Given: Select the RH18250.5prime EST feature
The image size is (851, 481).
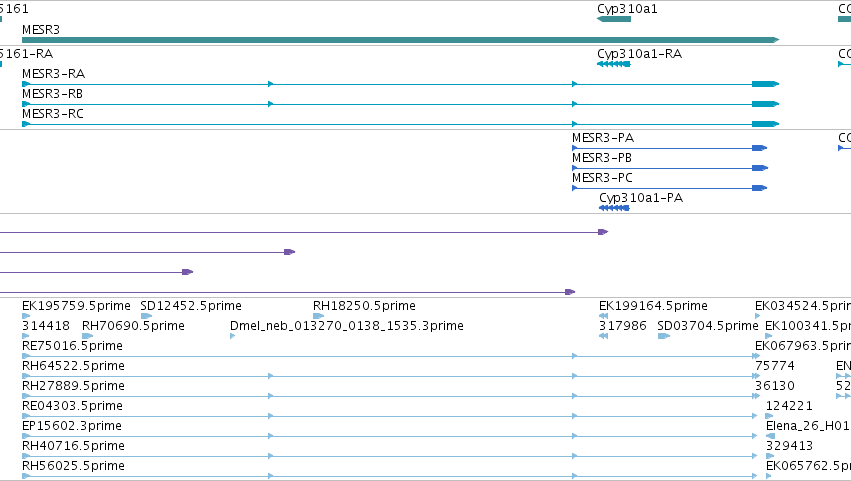Looking at the screenshot, I should [319, 316].
